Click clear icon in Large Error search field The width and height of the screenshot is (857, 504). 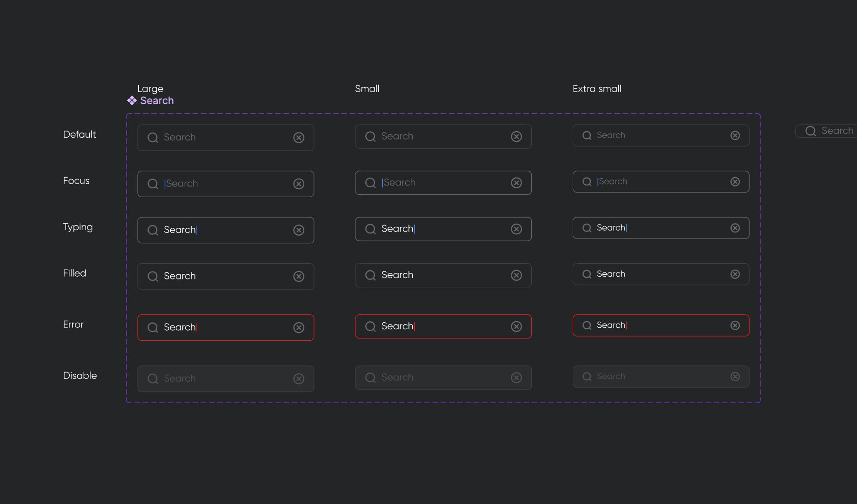[299, 328]
